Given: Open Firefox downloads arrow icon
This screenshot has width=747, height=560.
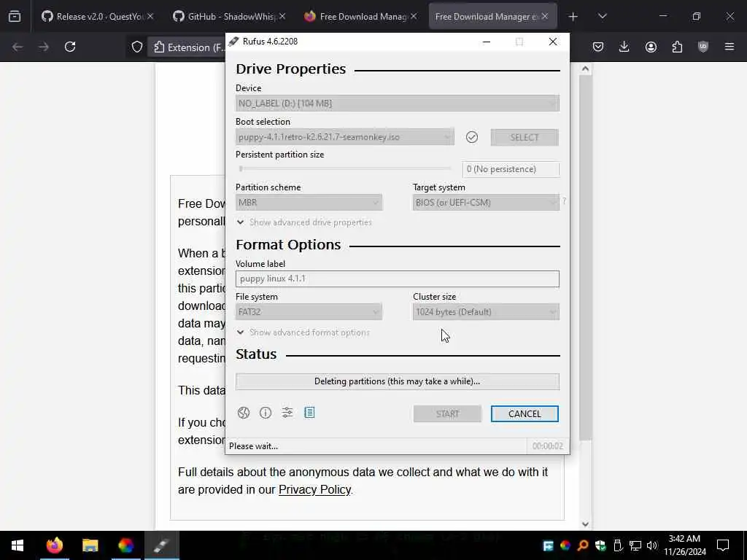Looking at the screenshot, I should click(x=624, y=47).
